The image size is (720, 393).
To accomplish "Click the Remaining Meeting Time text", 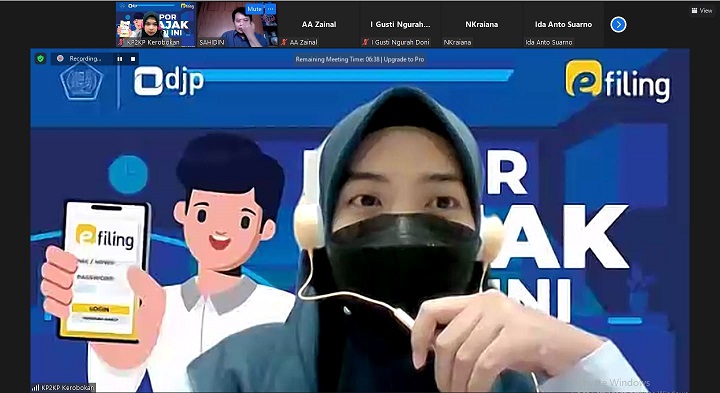I will (x=338, y=59).
